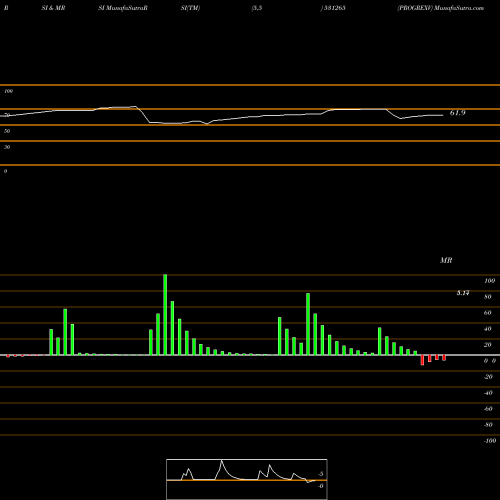This screenshot has width=500, height=500.
Task: Click the -100 label on MR axis
Action: point(490,441)
